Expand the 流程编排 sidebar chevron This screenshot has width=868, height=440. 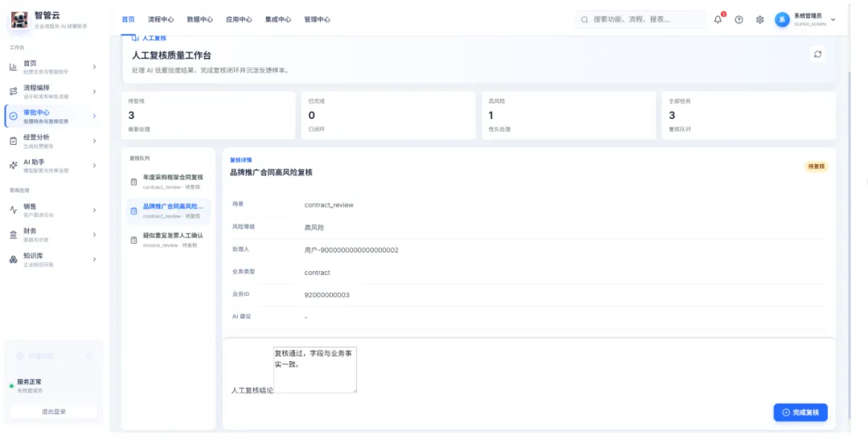(94, 92)
